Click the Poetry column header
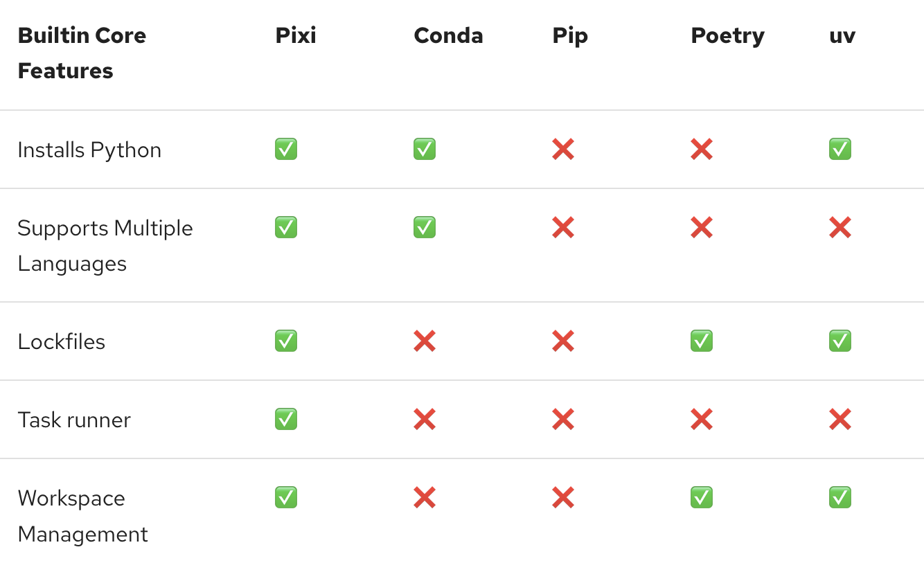Viewport: 924px width, 572px height. [727, 35]
